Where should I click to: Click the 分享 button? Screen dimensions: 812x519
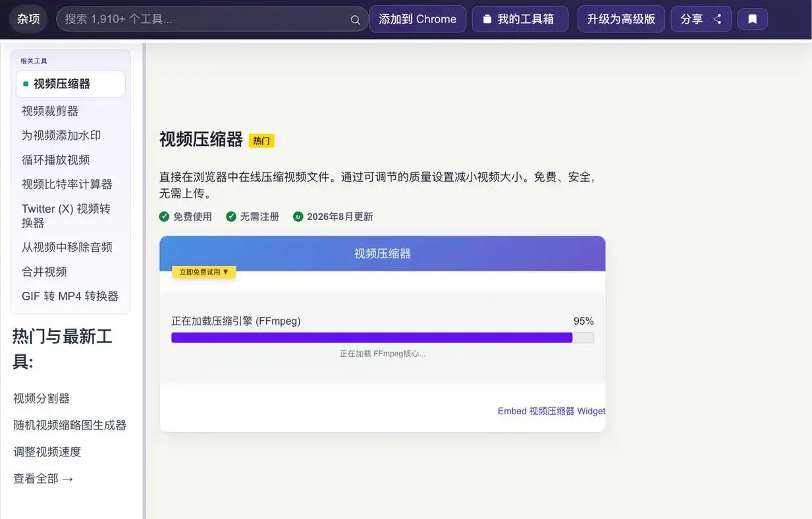(x=701, y=19)
